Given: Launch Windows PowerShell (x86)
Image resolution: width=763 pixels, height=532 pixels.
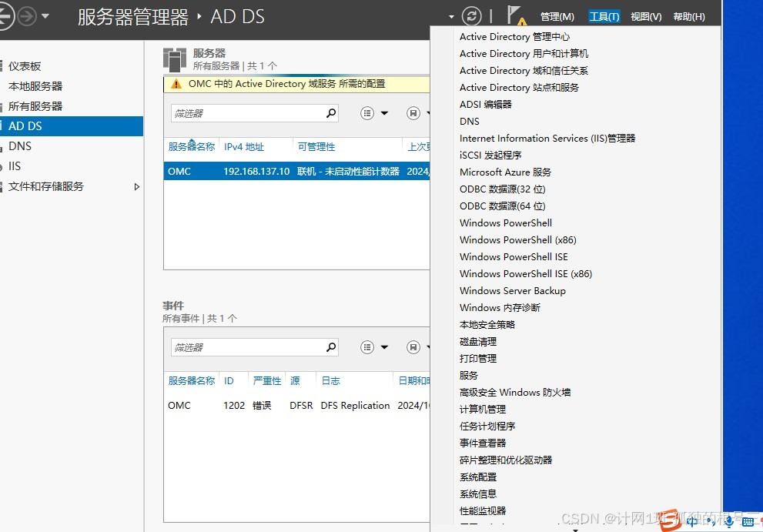Looking at the screenshot, I should click(x=517, y=240).
